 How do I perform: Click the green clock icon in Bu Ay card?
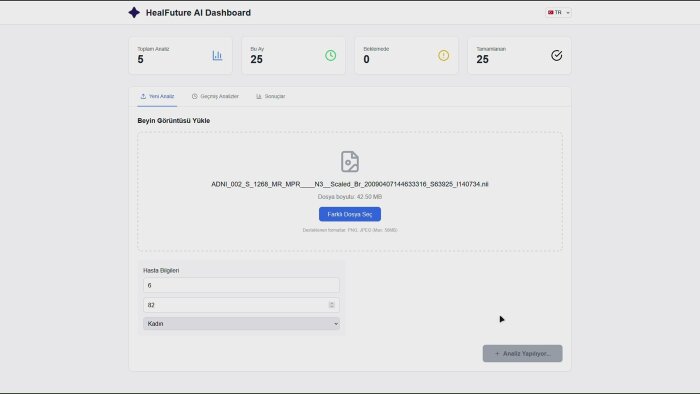click(x=330, y=55)
